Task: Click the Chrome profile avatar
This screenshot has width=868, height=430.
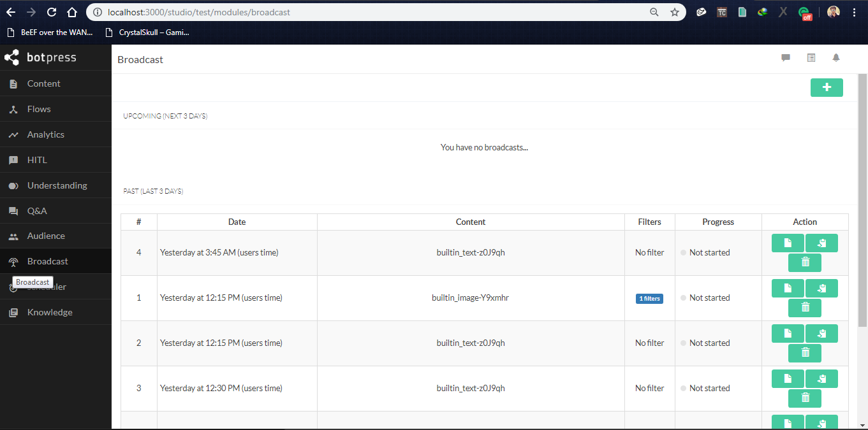Action: pyautogui.click(x=833, y=11)
